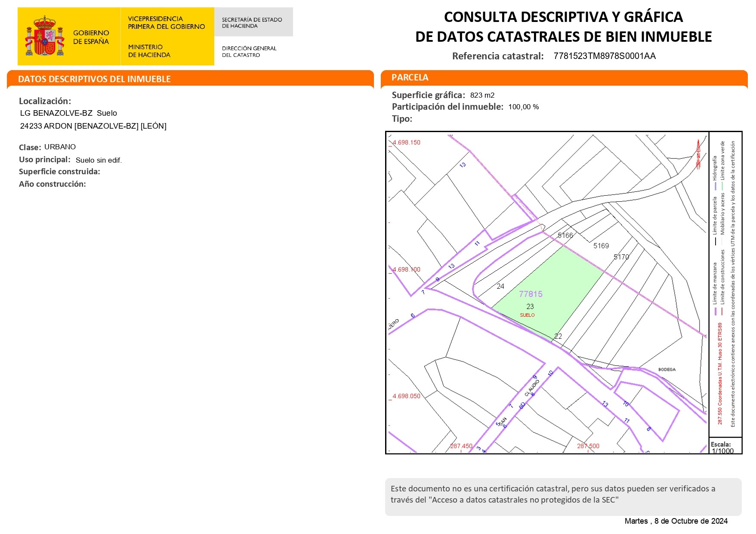756x534 pixels.
Task: Click the BODEGA label on the map
Action: coord(667,370)
